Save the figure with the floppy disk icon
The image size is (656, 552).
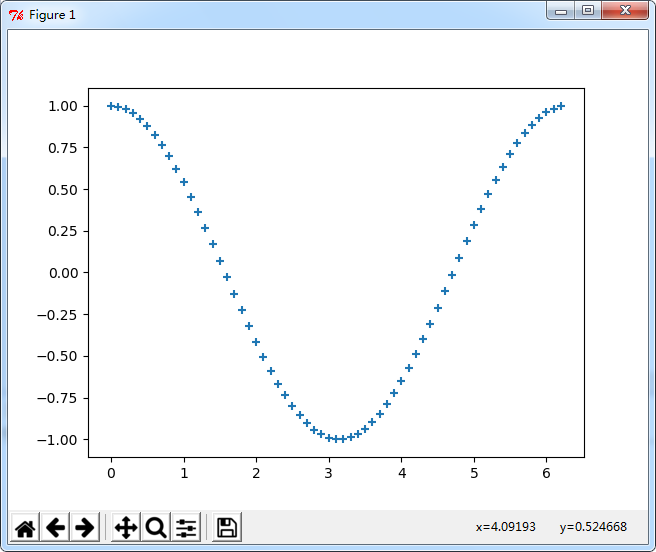pos(227,527)
